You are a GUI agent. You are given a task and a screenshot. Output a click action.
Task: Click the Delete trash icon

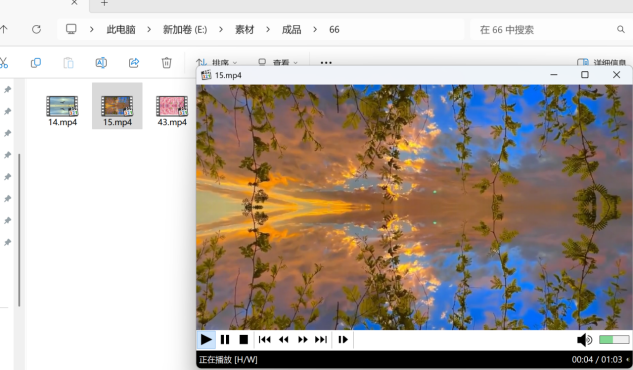coord(166,63)
